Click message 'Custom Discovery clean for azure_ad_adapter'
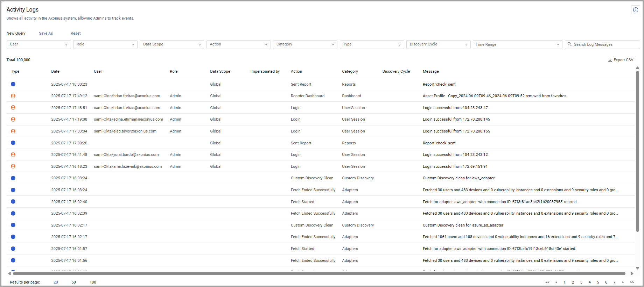 click(x=463, y=225)
